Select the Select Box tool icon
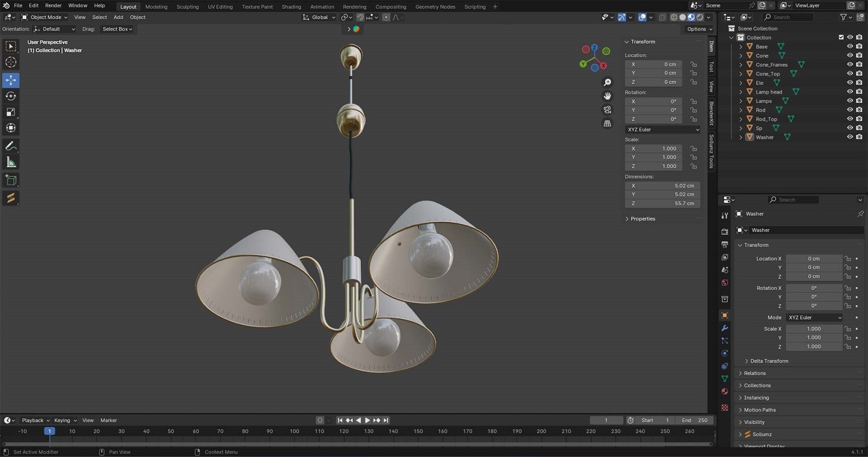Viewport: 868px width, 457px height. pyautogui.click(x=11, y=47)
